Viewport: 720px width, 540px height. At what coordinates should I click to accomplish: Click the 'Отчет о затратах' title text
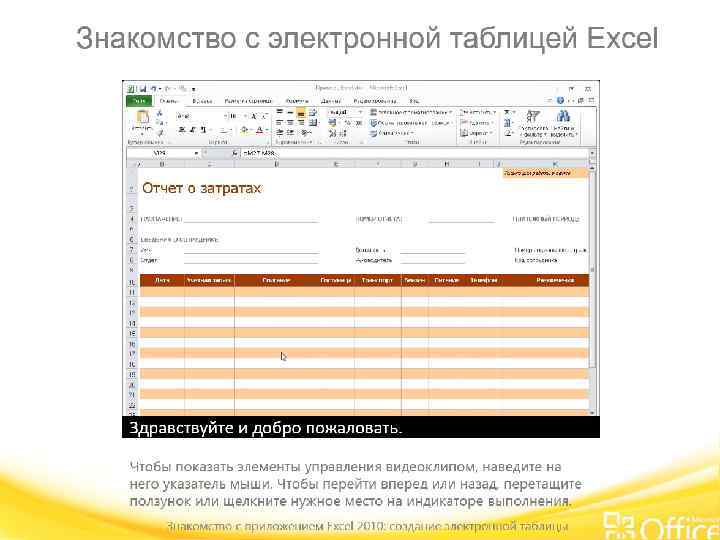pyautogui.click(x=202, y=188)
